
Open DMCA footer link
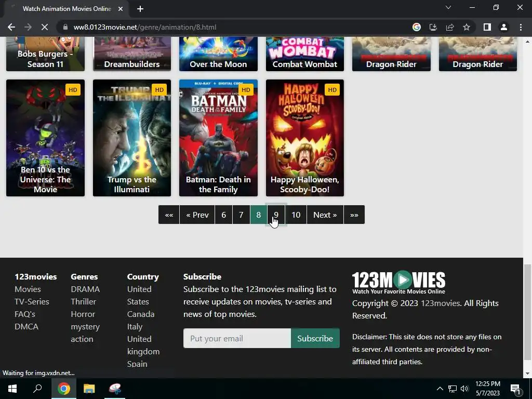pyautogui.click(x=26, y=326)
